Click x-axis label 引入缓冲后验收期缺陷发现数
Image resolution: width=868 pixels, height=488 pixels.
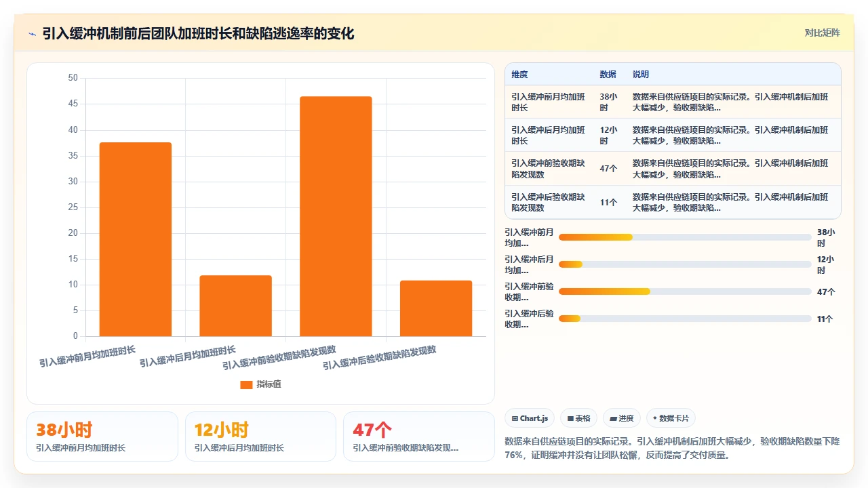379,358
